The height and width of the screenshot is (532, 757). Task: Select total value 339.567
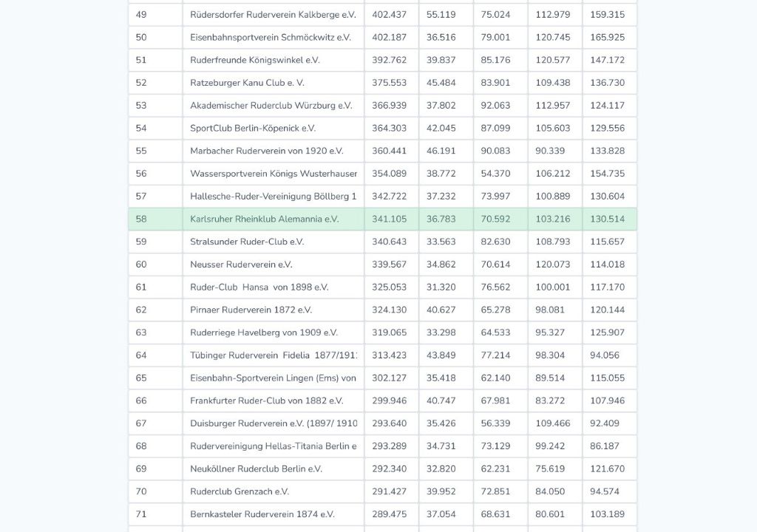(389, 264)
